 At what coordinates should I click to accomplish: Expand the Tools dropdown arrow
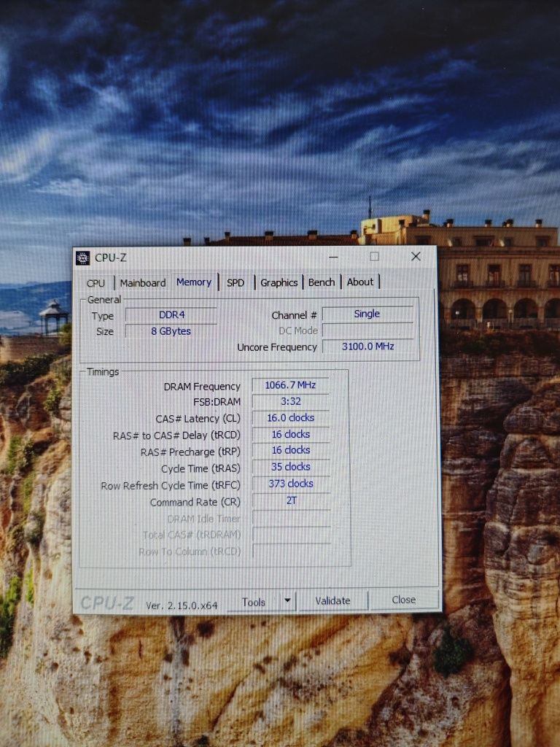point(287,601)
